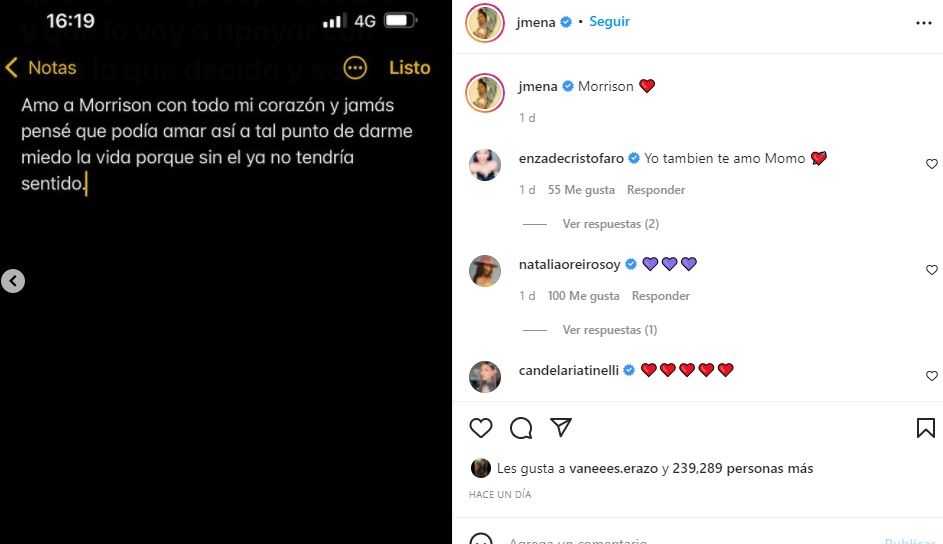Open candelariatinelli's profile
943x544 pixels.
[x=568, y=370]
